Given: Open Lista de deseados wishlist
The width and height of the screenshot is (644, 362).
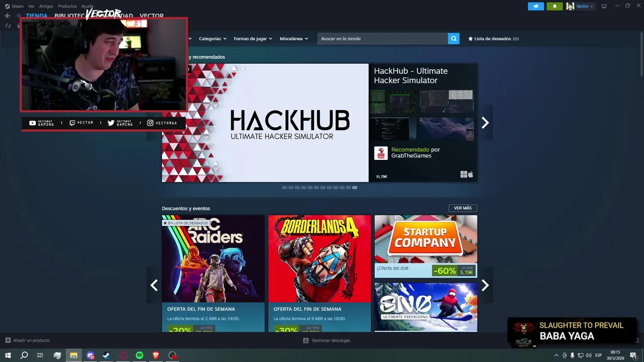Looking at the screenshot, I should pyautogui.click(x=493, y=39).
